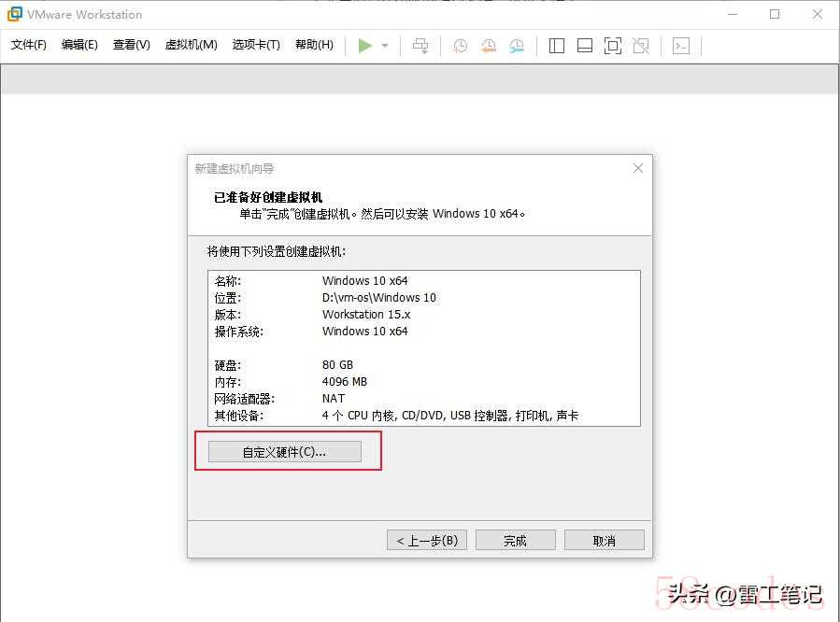Open the console view icon
840x622 pixels.
click(681, 46)
